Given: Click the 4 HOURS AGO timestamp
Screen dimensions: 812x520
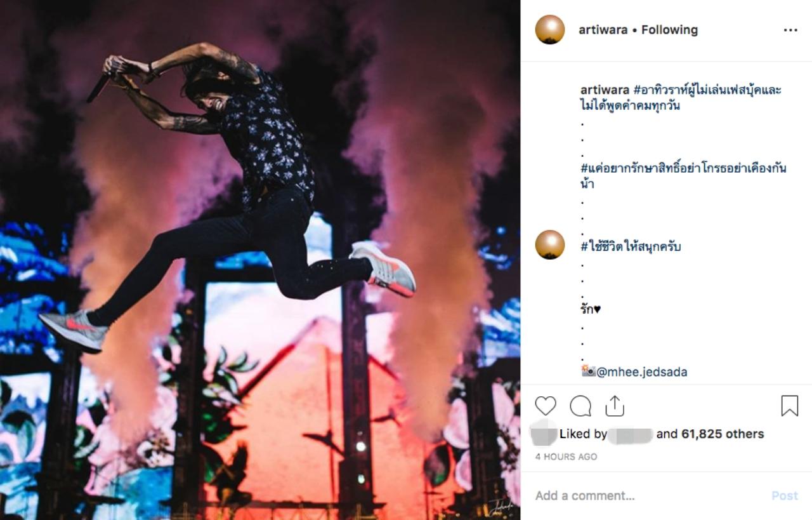Looking at the screenshot, I should coord(566,457).
